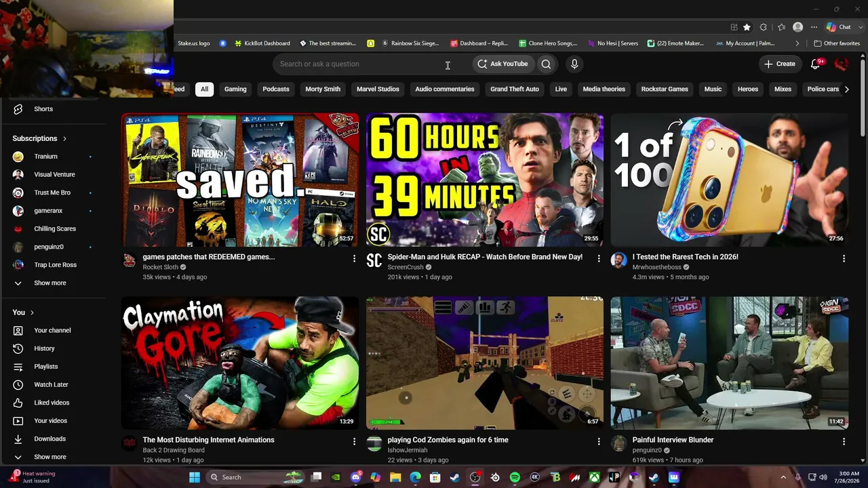Screen dimensions: 868x488
Task: Play the '60 Hours in 39 Minutes' thumbnail
Action: coord(485,179)
